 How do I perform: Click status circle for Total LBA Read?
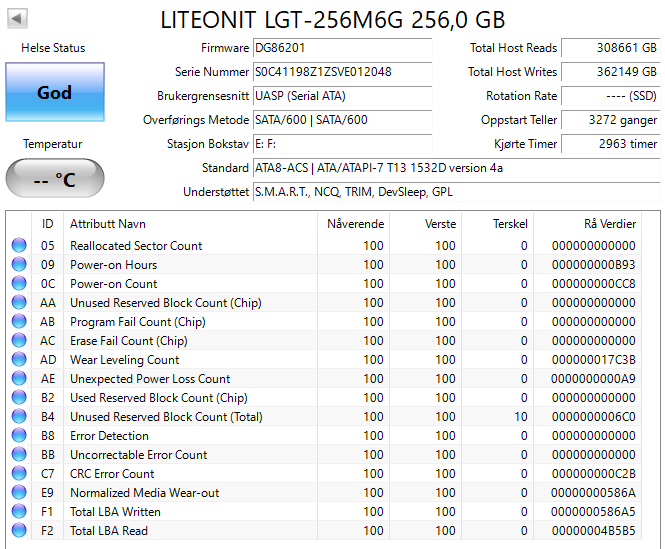19,530
